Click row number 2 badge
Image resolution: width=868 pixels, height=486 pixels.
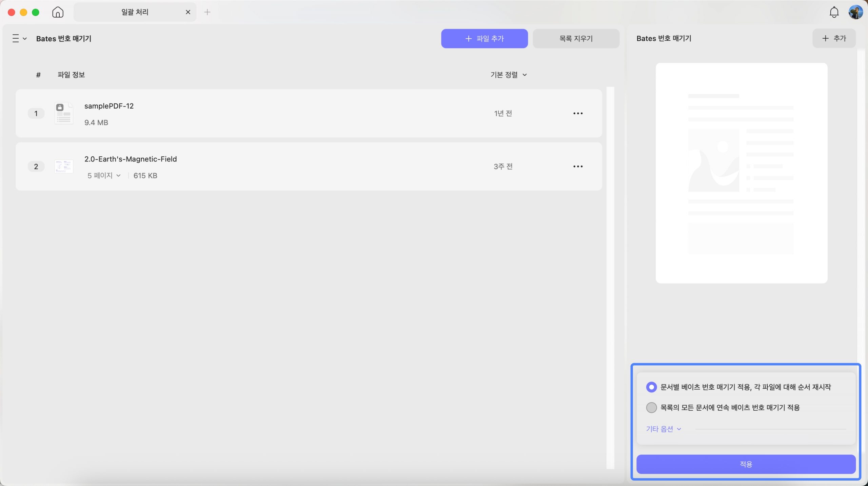pyautogui.click(x=36, y=167)
